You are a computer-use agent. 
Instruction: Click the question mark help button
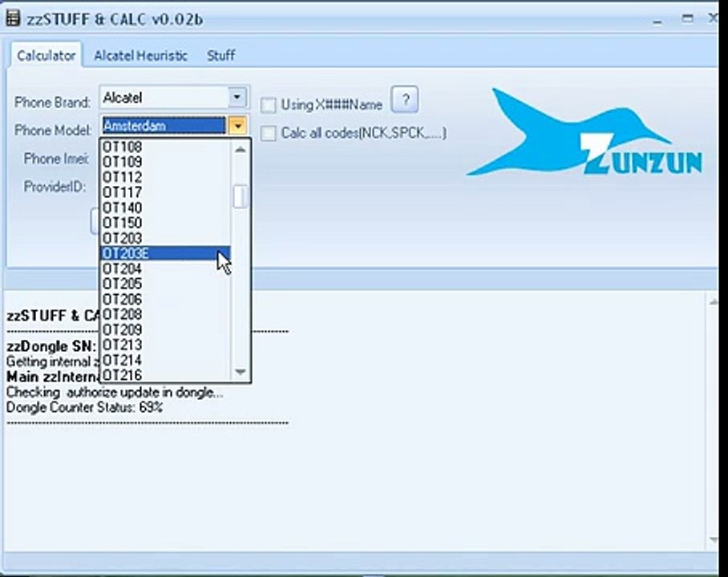pos(405,100)
